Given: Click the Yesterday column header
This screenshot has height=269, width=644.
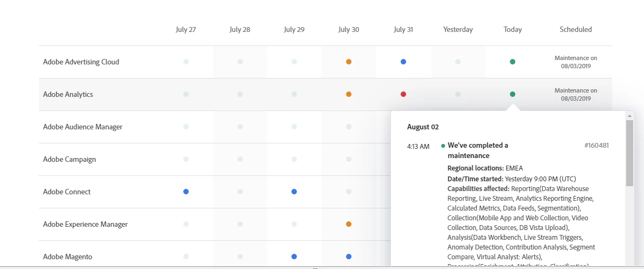Looking at the screenshot, I should (x=458, y=30).
